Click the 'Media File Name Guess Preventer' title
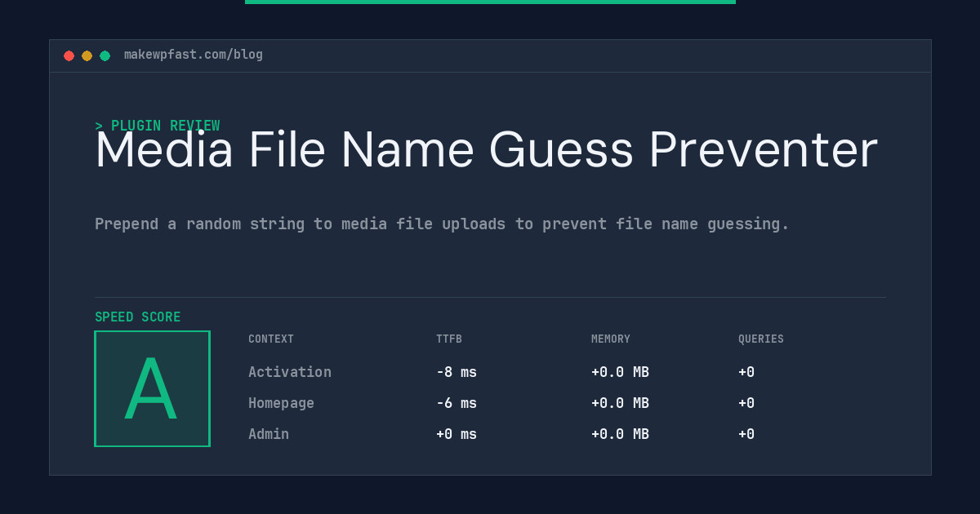 coord(486,150)
